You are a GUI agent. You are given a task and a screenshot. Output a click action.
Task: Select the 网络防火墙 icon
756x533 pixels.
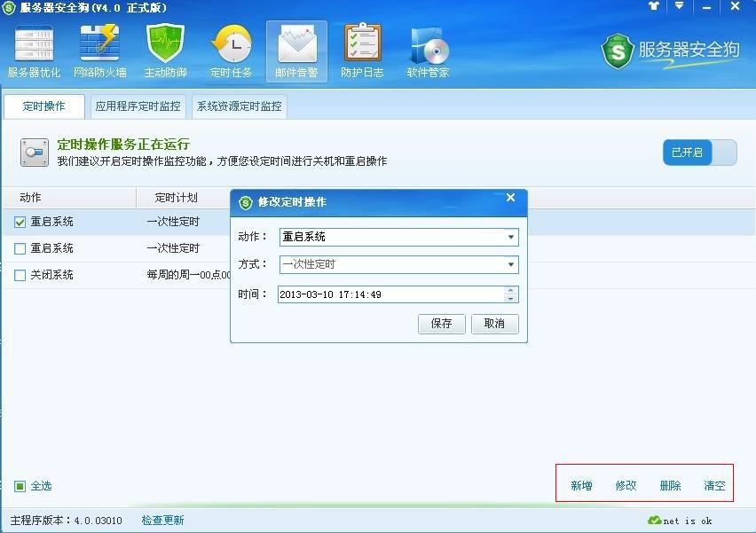point(99,49)
